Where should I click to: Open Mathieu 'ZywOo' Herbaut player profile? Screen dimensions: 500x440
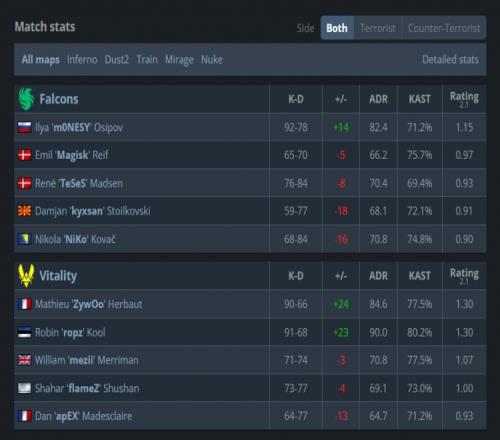[89, 304]
